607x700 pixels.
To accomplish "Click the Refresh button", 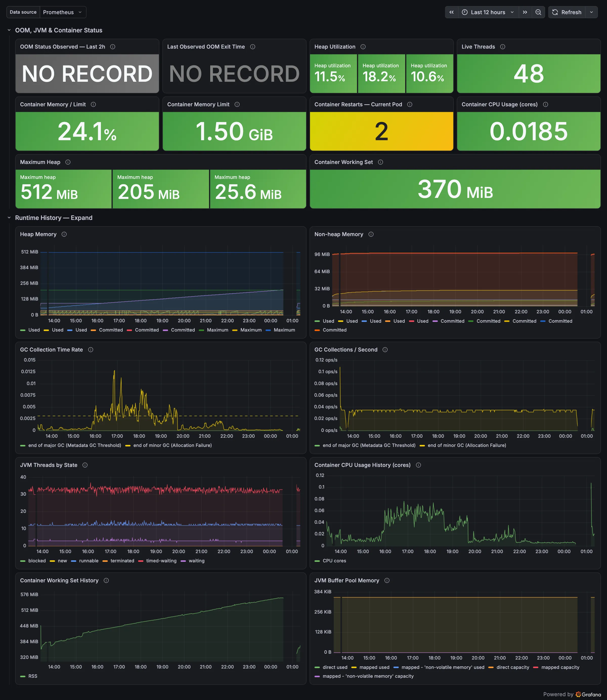I will coord(567,12).
